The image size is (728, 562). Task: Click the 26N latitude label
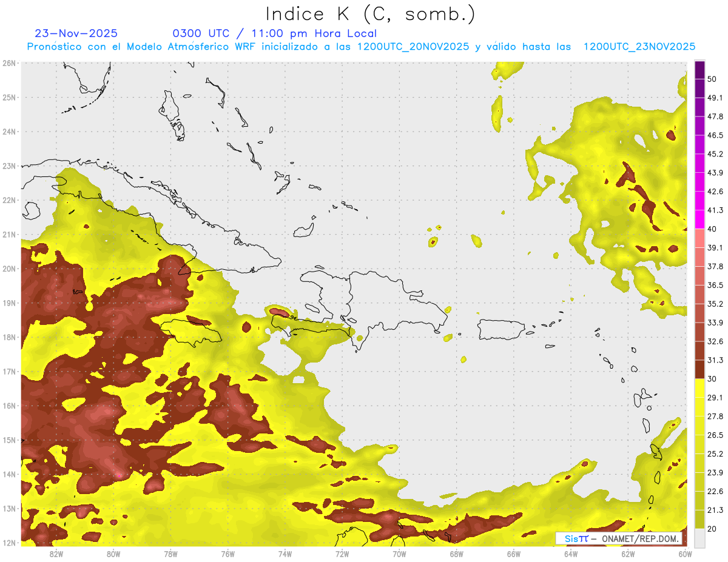coord(10,63)
